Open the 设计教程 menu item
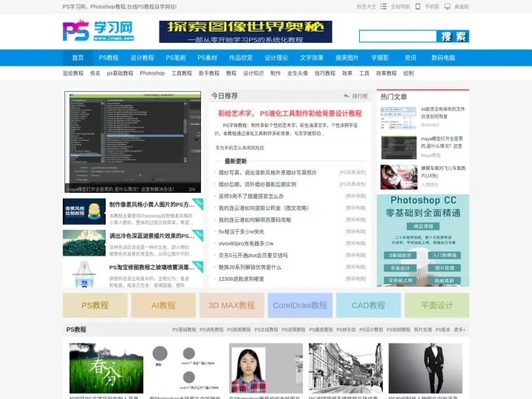 pyautogui.click(x=142, y=58)
